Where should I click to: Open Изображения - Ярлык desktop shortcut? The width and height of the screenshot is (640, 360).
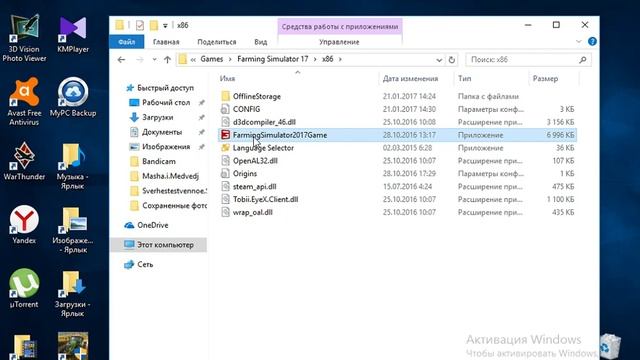(73, 230)
